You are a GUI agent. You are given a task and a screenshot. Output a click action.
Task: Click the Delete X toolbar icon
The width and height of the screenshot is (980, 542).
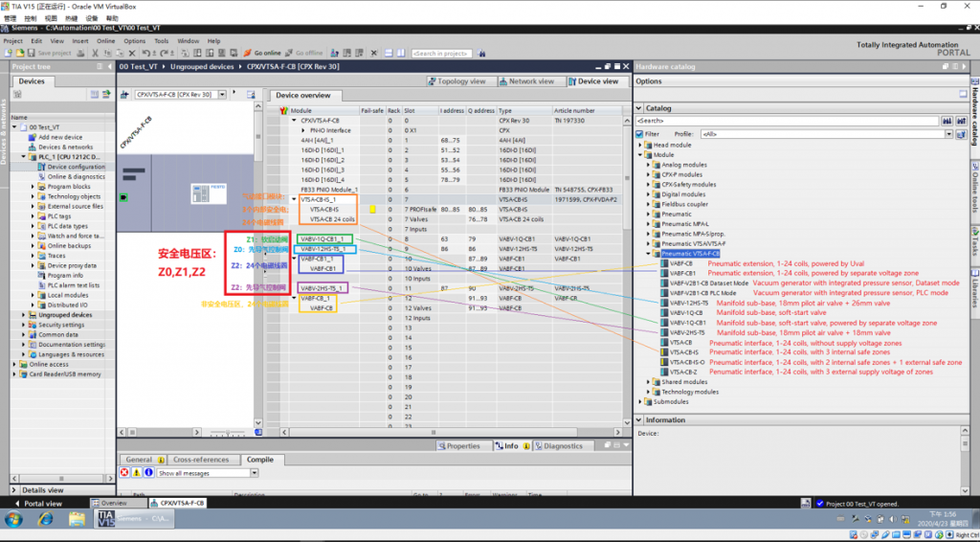tap(132, 53)
